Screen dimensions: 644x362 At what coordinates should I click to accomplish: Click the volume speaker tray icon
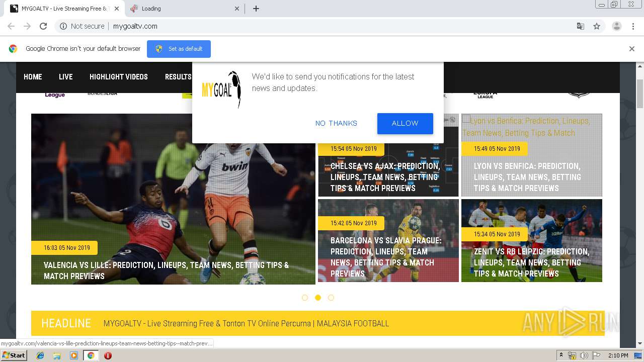click(x=584, y=355)
